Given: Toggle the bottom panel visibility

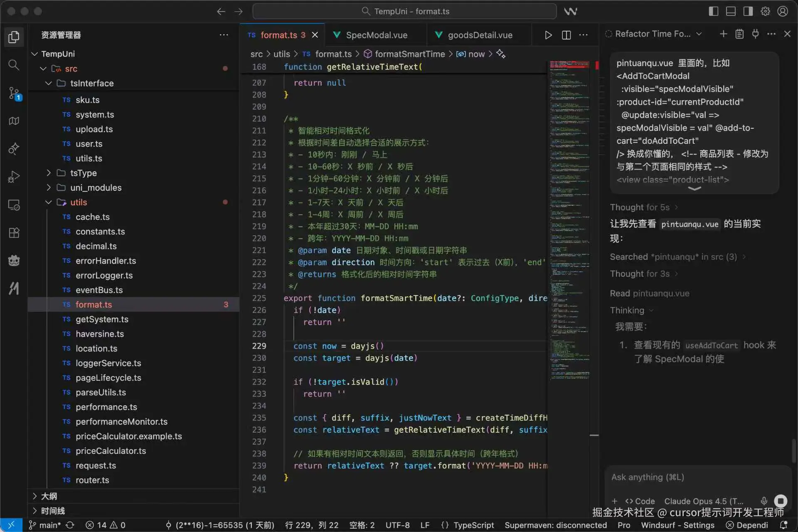Looking at the screenshot, I should pos(731,11).
